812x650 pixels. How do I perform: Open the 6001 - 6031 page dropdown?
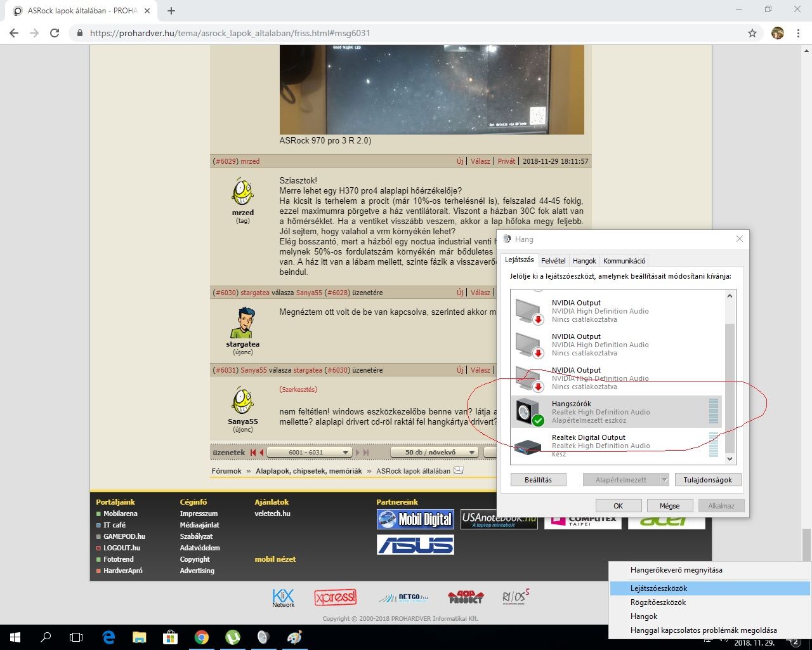point(309,452)
